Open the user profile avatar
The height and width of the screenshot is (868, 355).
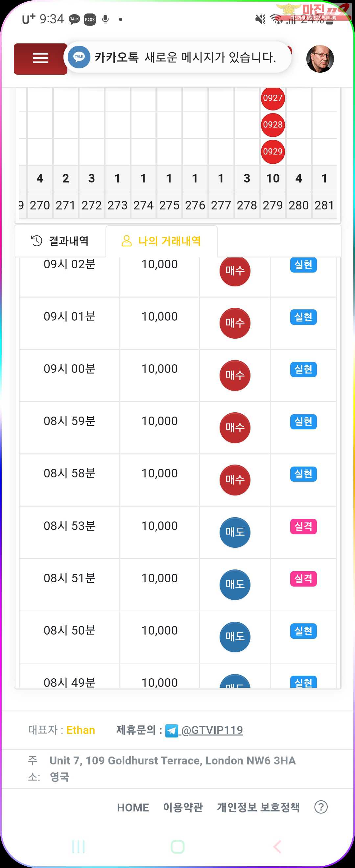pyautogui.click(x=319, y=59)
